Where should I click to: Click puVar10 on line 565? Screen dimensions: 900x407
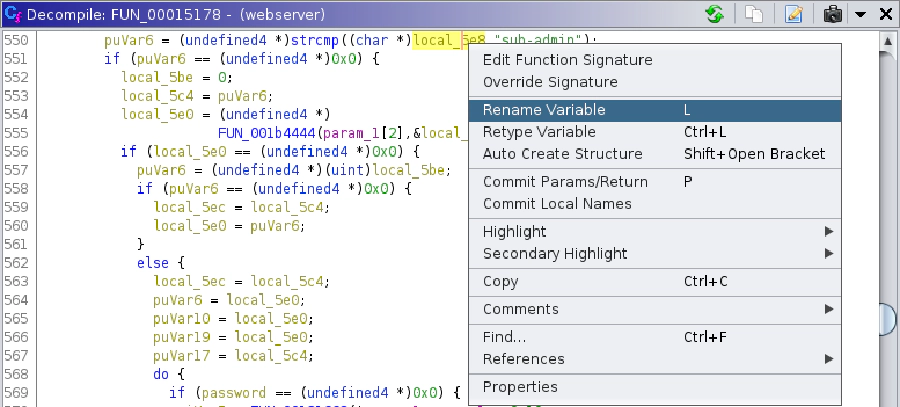point(181,319)
